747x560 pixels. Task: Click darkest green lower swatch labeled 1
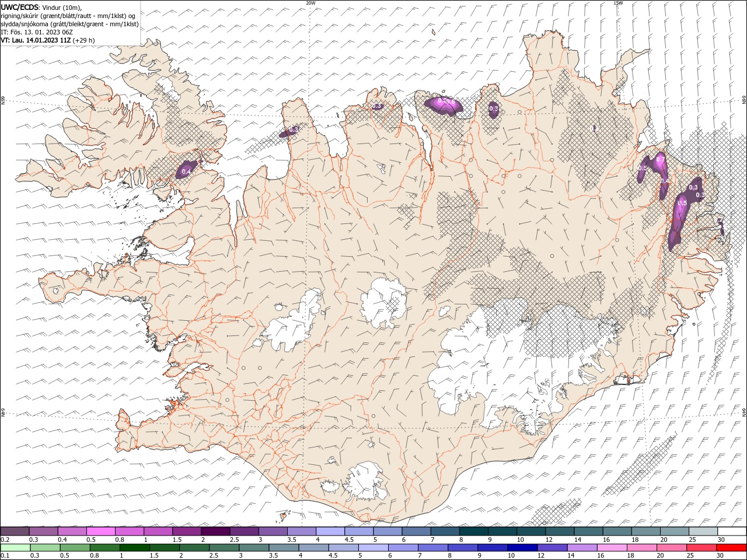pyautogui.click(x=134, y=548)
